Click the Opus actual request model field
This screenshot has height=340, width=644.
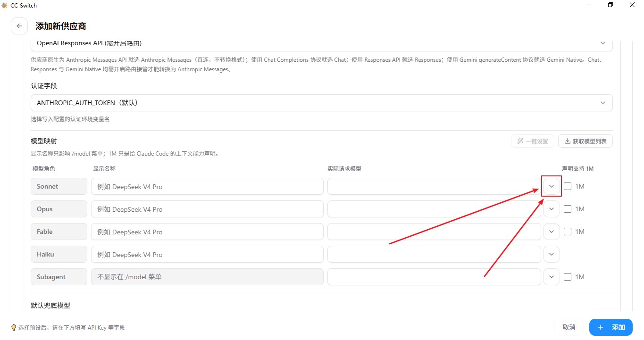tap(434, 209)
